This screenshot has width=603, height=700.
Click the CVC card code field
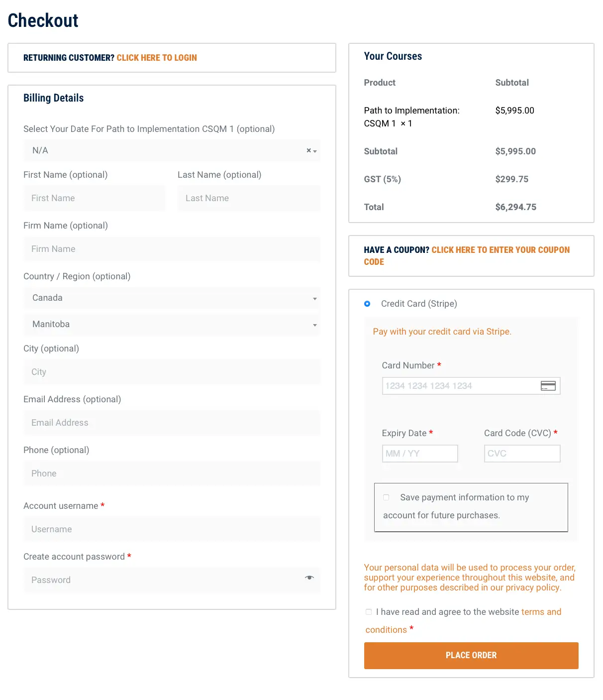click(x=522, y=454)
